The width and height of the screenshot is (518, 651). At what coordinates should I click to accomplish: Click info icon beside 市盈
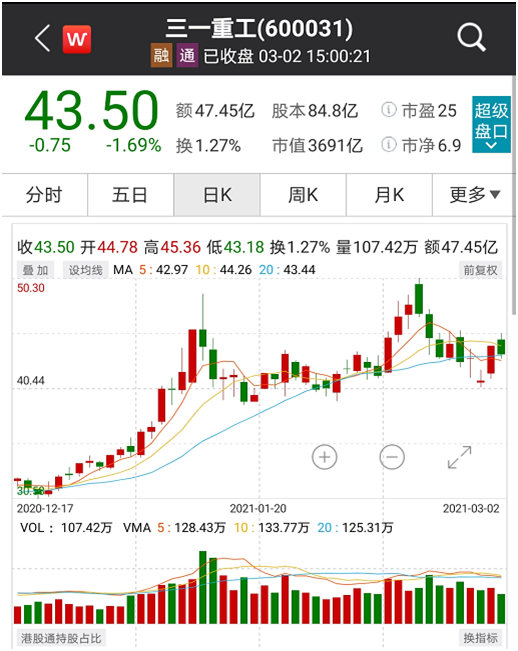(x=389, y=110)
